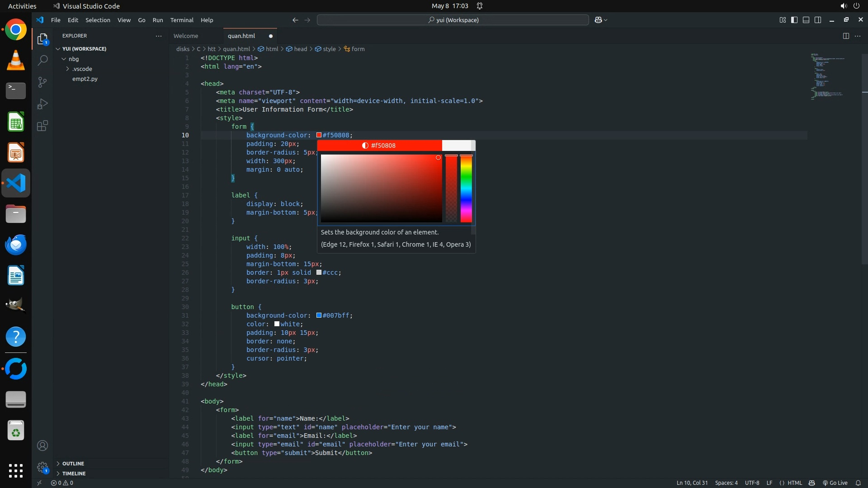Click the hue slider in color picker

(466, 188)
